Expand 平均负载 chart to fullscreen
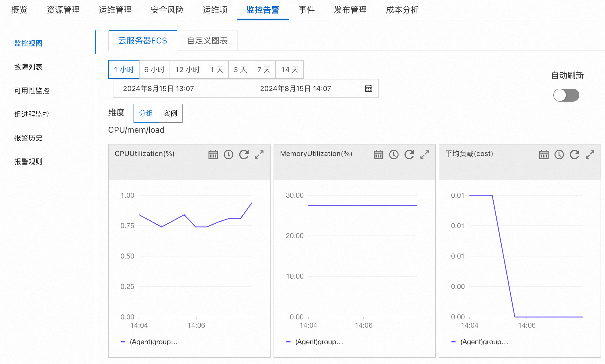The height and width of the screenshot is (364, 605). (590, 155)
